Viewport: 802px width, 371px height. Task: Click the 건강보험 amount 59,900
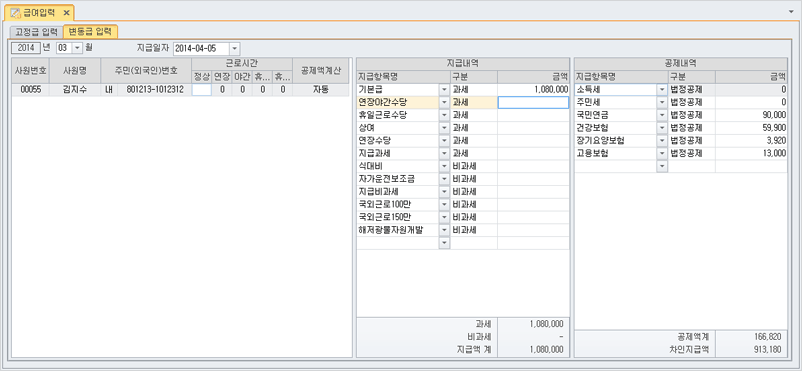[x=751, y=128]
